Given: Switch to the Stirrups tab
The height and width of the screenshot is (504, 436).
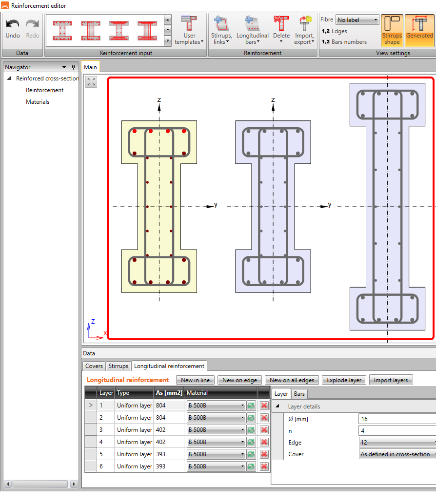Looking at the screenshot, I should point(119,366).
